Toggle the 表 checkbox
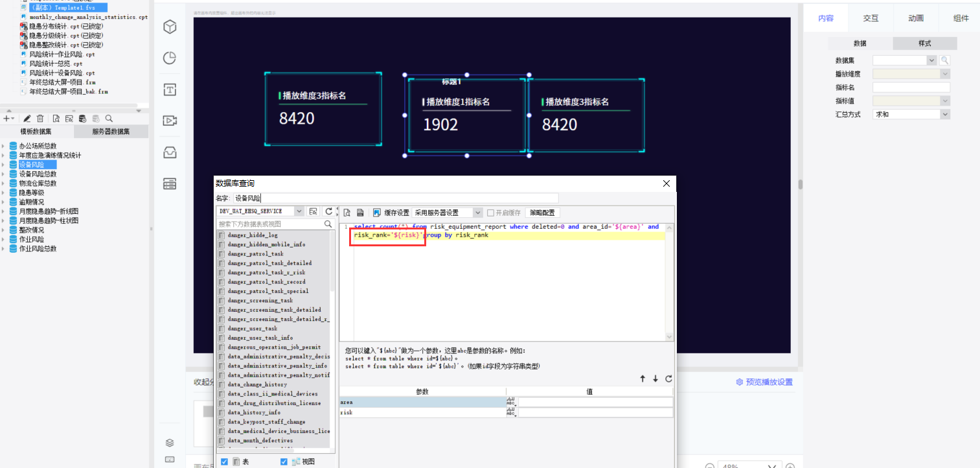The image size is (980, 468). tap(224, 462)
